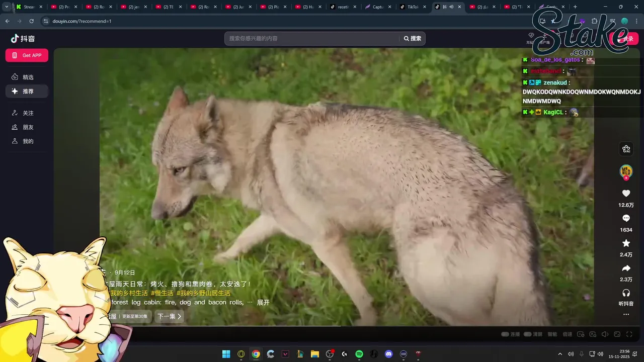Expand the video description with 展开
Image resolution: width=644 pixels, height=362 pixels.
(263, 303)
